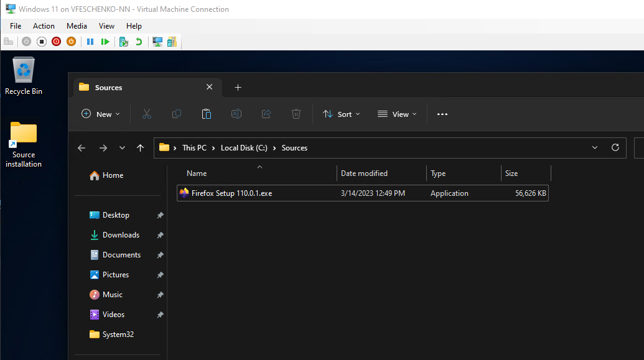644x360 pixels.
Task: Add a new Explorer tab
Action: 238,88
